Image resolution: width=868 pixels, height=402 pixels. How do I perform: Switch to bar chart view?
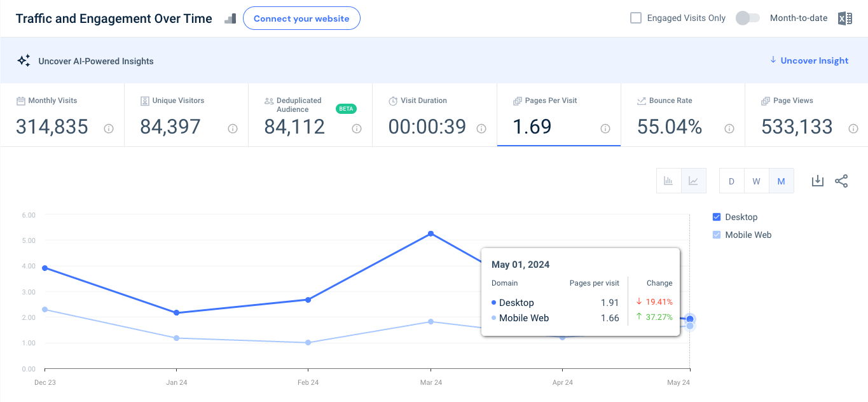coord(668,181)
